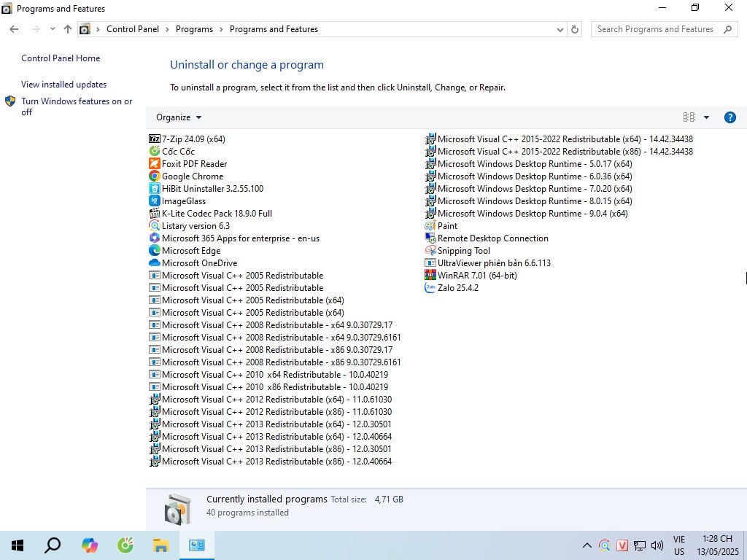Select Visual C++ 2015-2022 Redistributable (x64)

559,139
